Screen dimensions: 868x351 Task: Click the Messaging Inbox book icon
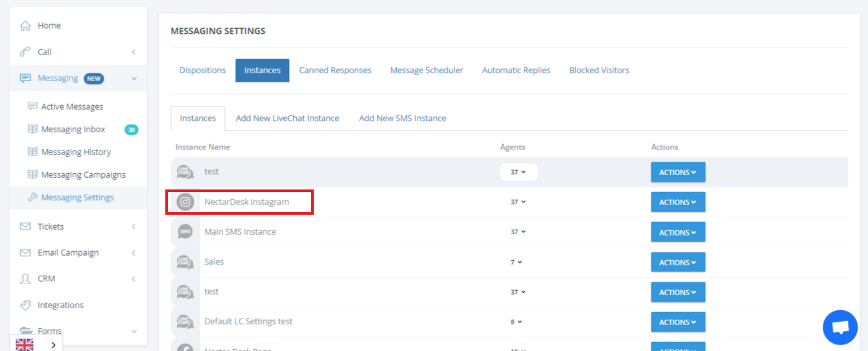point(32,129)
